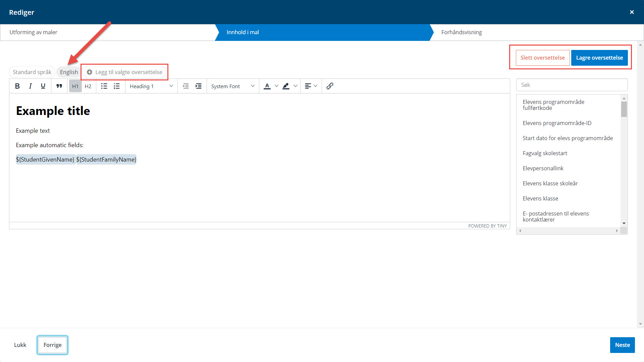
Task: Insert a numbered list
Action: pyautogui.click(x=116, y=86)
